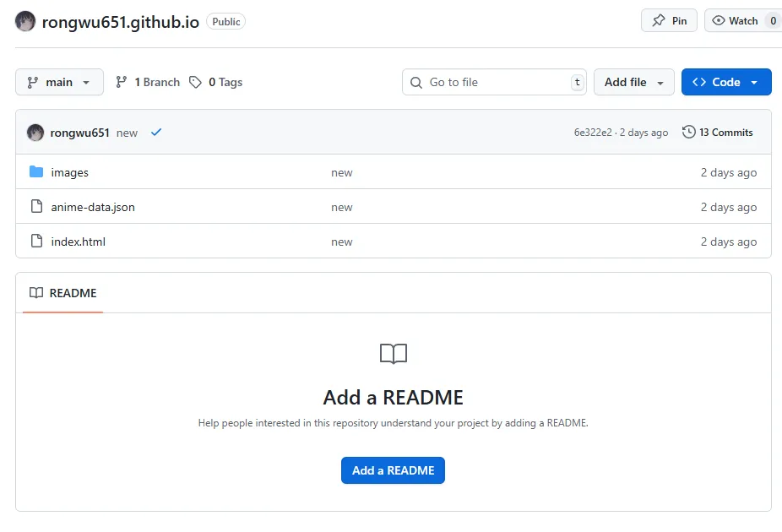Click the repository owner avatar in header
Screen dimensions: 782x532
click(x=25, y=22)
